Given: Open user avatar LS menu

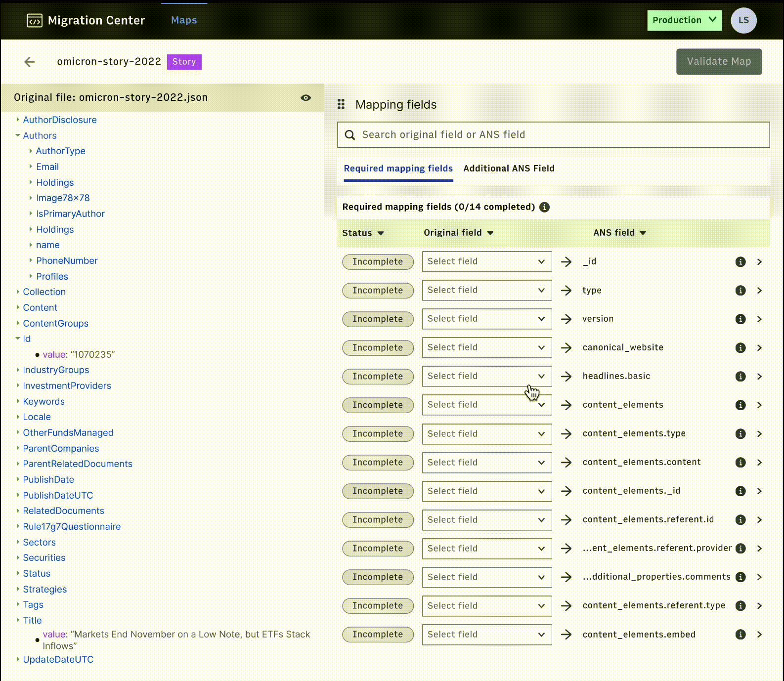Looking at the screenshot, I should (x=743, y=20).
